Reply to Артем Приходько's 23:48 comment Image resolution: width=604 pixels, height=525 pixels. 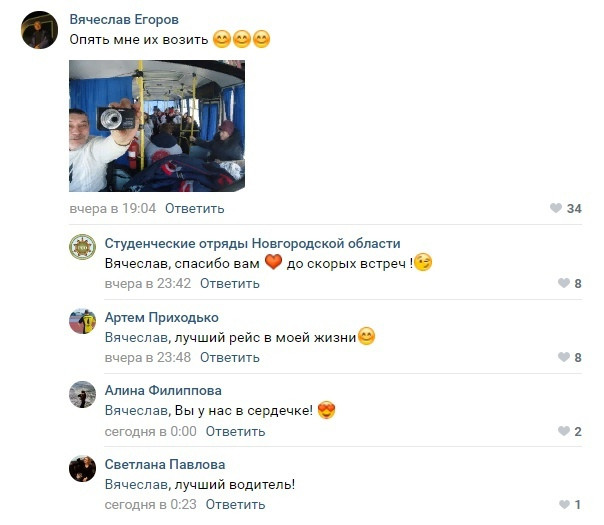coord(230,357)
